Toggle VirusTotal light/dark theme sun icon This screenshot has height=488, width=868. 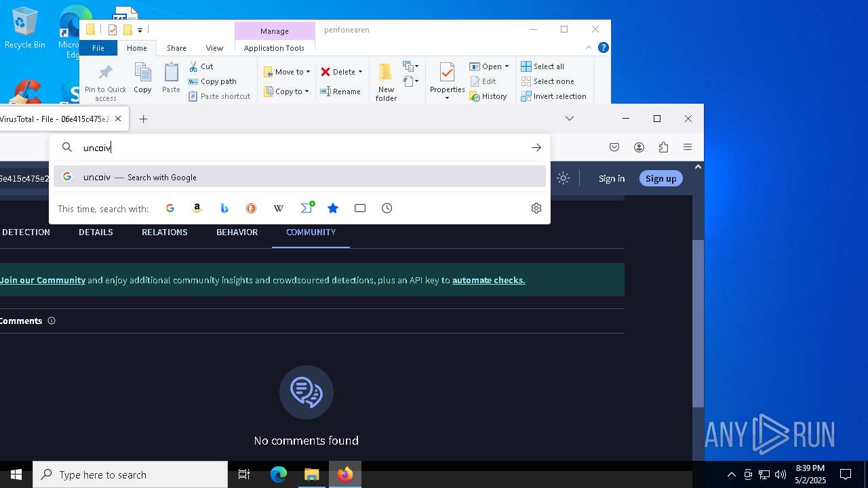pos(563,178)
